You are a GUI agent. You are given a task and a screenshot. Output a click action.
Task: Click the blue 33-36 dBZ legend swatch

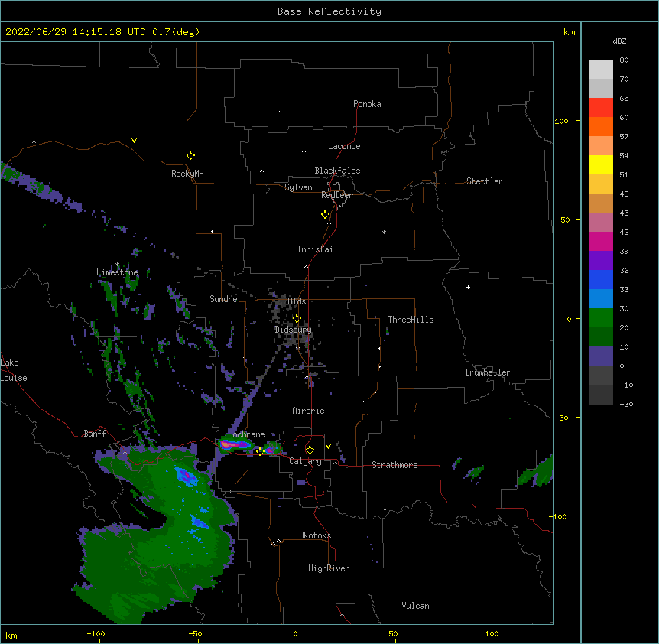point(601,279)
